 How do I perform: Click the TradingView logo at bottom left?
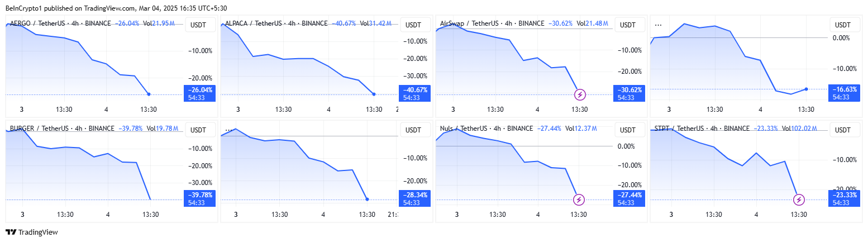pyautogui.click(x=32, y=232)
